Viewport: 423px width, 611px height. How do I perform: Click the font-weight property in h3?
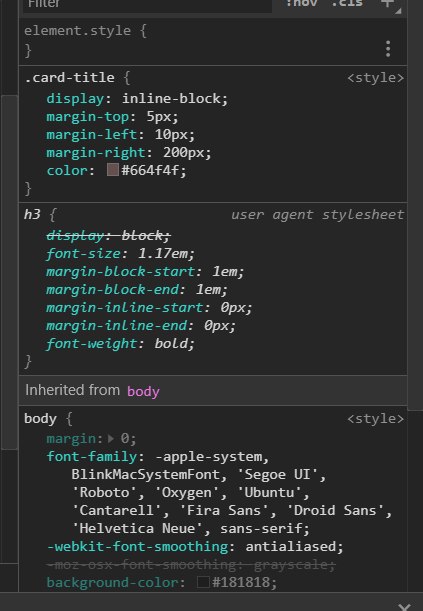pos(92,343)
